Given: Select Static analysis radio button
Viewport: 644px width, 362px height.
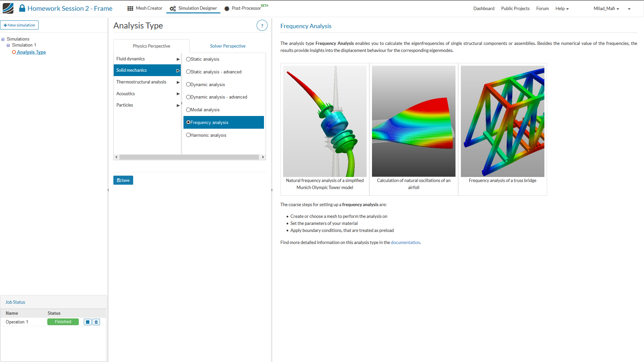Looking at the screenshot, I should pos(188,59).
